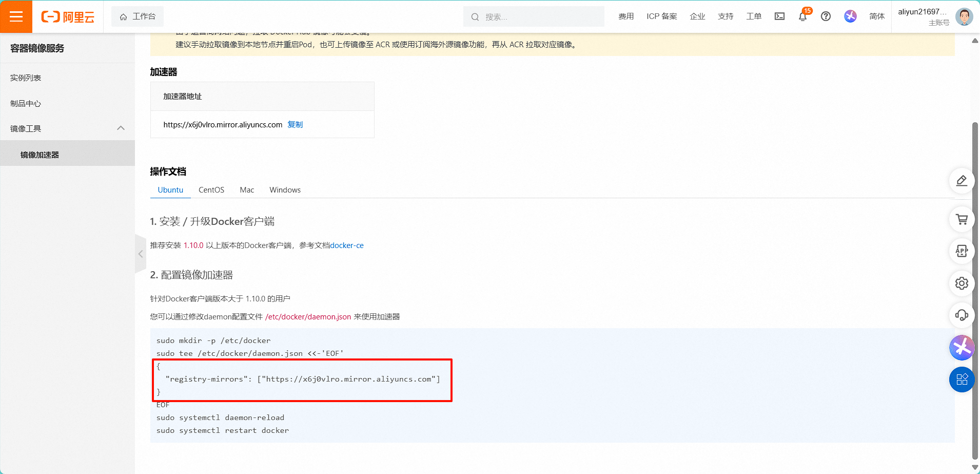The image size is (980, 474).
Task: Open notifications bell with 15 badge
Action: [x=803, y=16]
